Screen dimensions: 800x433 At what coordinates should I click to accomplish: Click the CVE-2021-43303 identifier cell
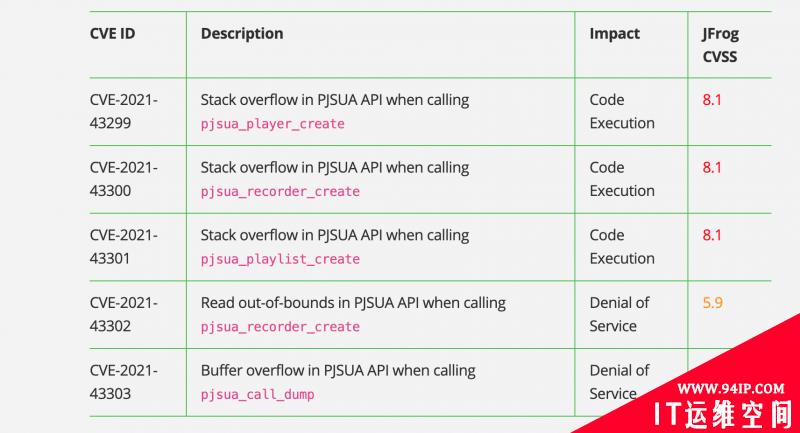123,382
